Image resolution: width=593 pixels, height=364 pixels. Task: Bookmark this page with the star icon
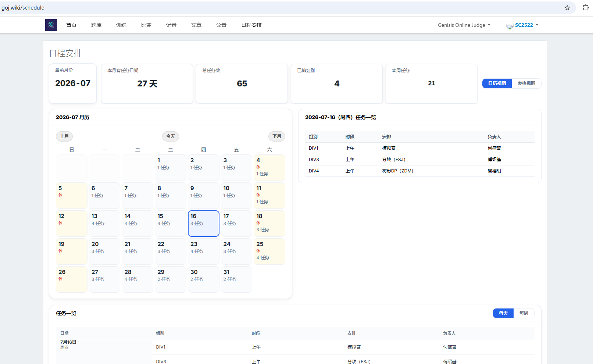click(567, 8)
